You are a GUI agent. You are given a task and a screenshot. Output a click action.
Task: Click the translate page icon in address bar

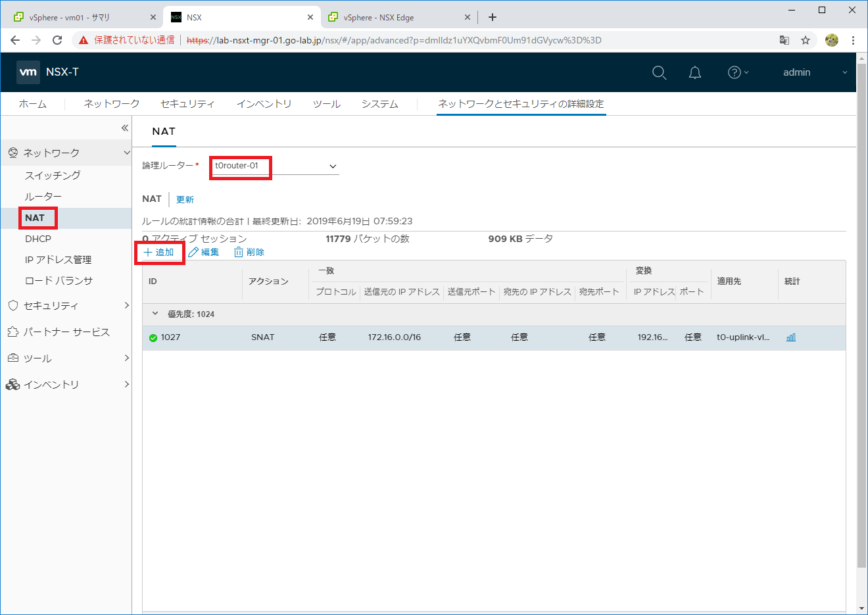784,40
